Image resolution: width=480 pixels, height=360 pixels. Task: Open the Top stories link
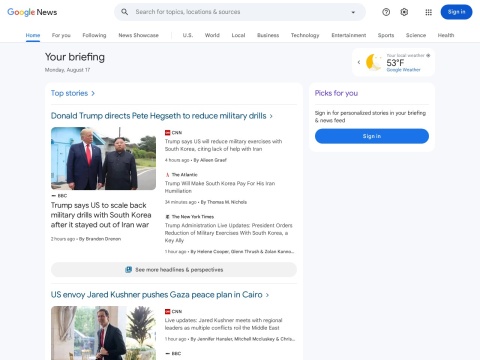(69, 93)
